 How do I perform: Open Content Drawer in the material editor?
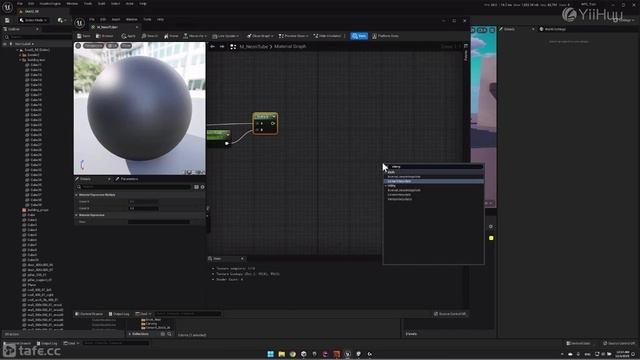click(89, 314)
